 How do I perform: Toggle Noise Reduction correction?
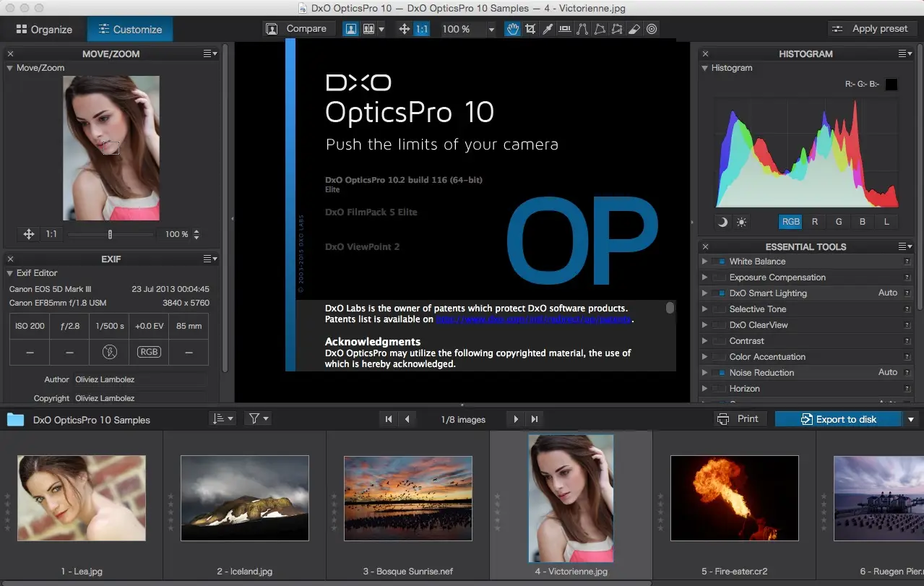pos(719,373)
